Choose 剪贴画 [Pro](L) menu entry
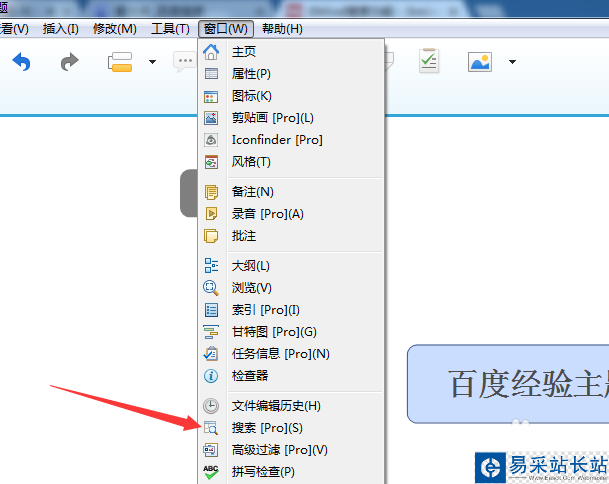Image resolution: width=609 pixels, height=484 pixels. click(x=291, y=118)
